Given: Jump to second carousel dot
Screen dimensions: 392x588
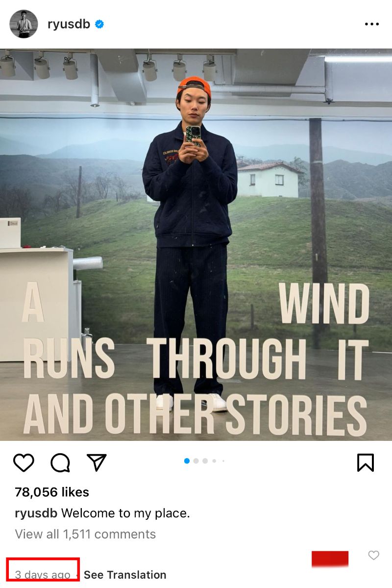Looking at the screenshot, I should 196,461.
